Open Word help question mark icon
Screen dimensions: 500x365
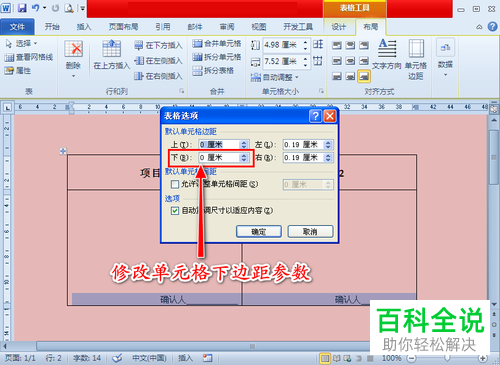(492, 26)
